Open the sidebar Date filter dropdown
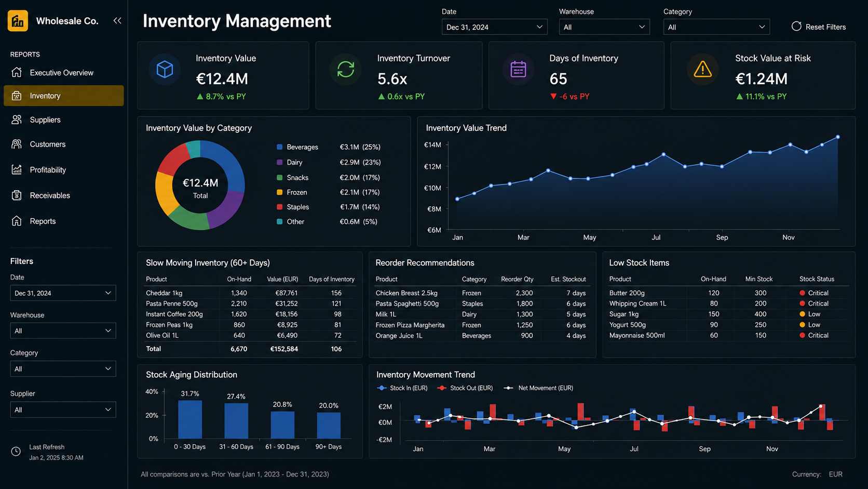The height and width of the screenshot is (489, 868). [63, 293]
